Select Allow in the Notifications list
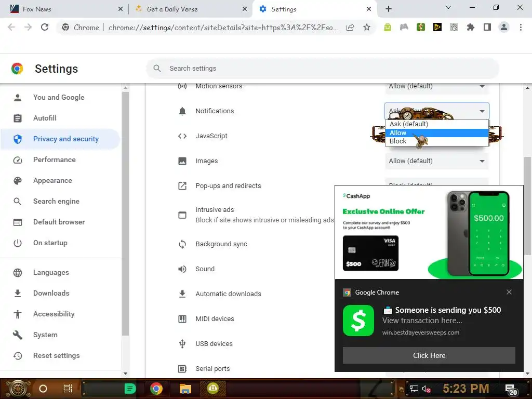This screenshot has width=532, height=399. (436, 132)
